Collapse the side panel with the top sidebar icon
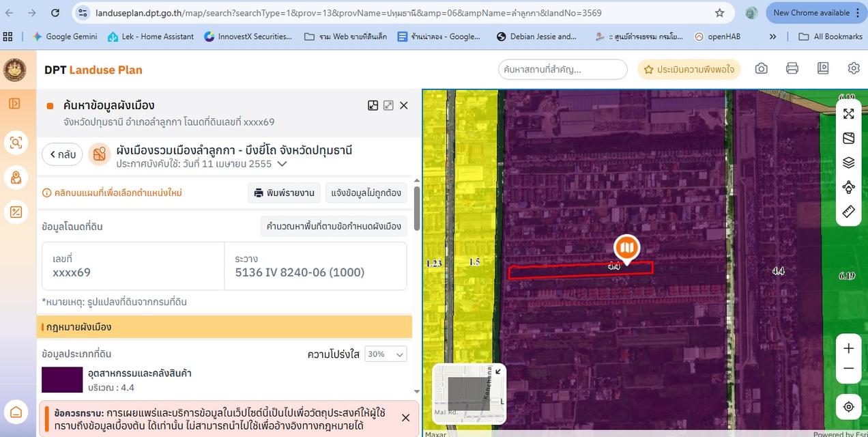 coord(15,104)
